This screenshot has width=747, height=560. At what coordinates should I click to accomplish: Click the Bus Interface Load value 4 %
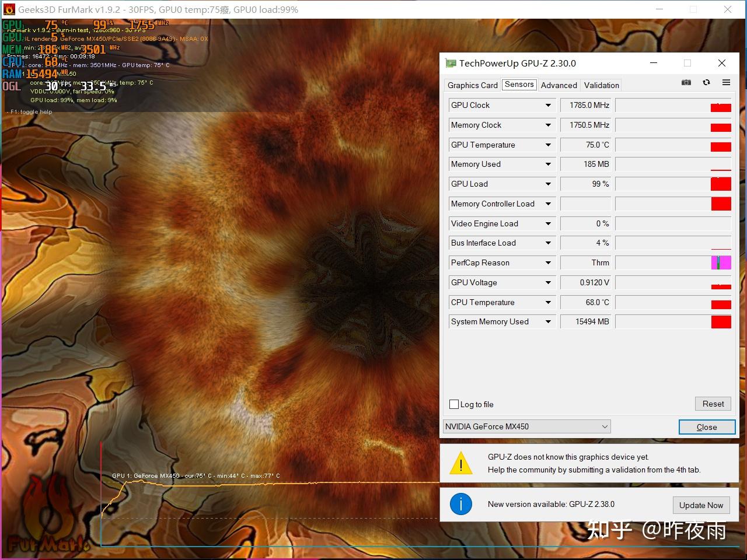[586, 243]
